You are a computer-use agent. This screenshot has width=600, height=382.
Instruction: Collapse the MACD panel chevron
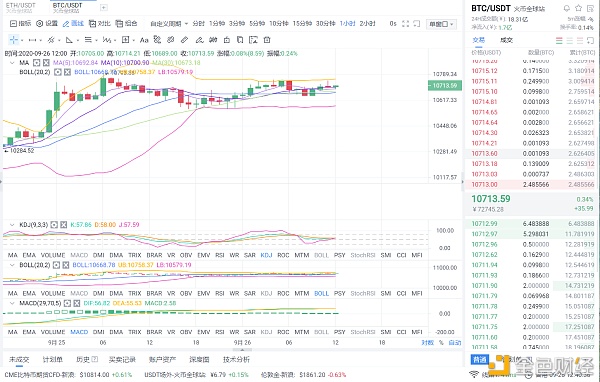click(12, 303)
